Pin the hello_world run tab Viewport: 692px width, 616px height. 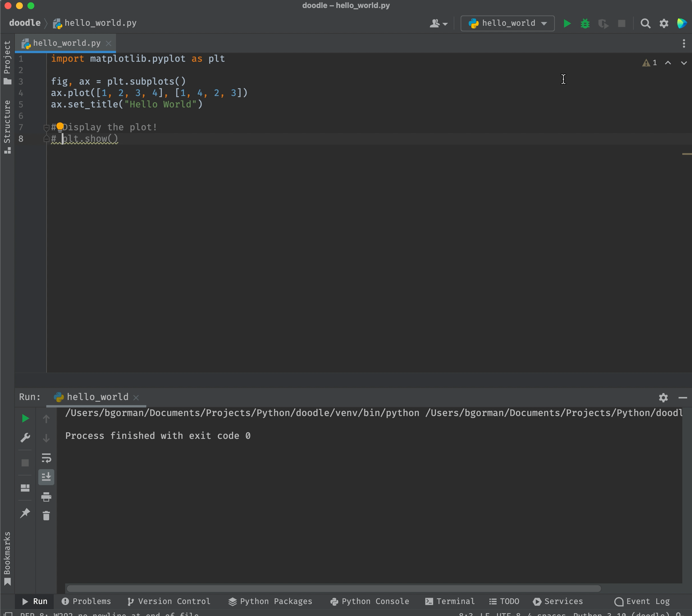[x=25, y=513]
